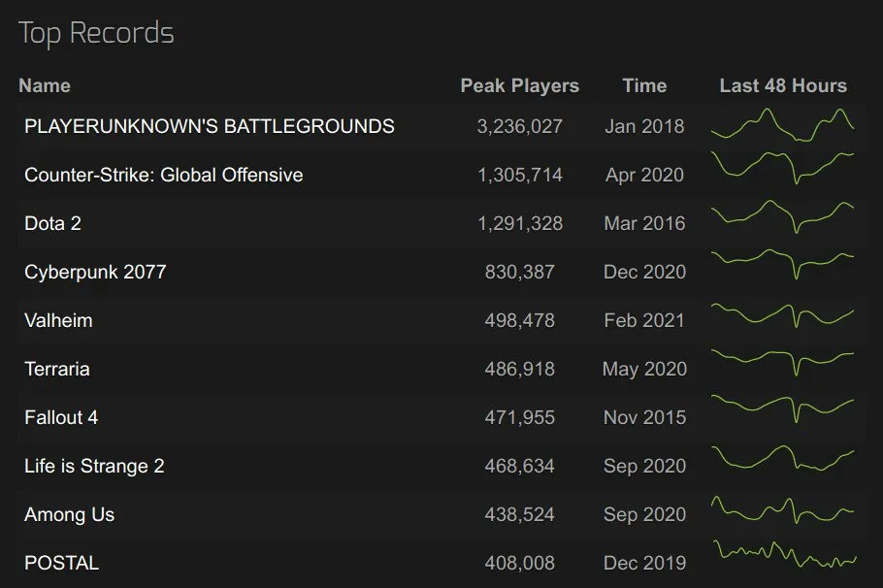The height and width of the screenshot is (588, 883).
Task: Select Among Us from the list
Action: pos(69,514)
